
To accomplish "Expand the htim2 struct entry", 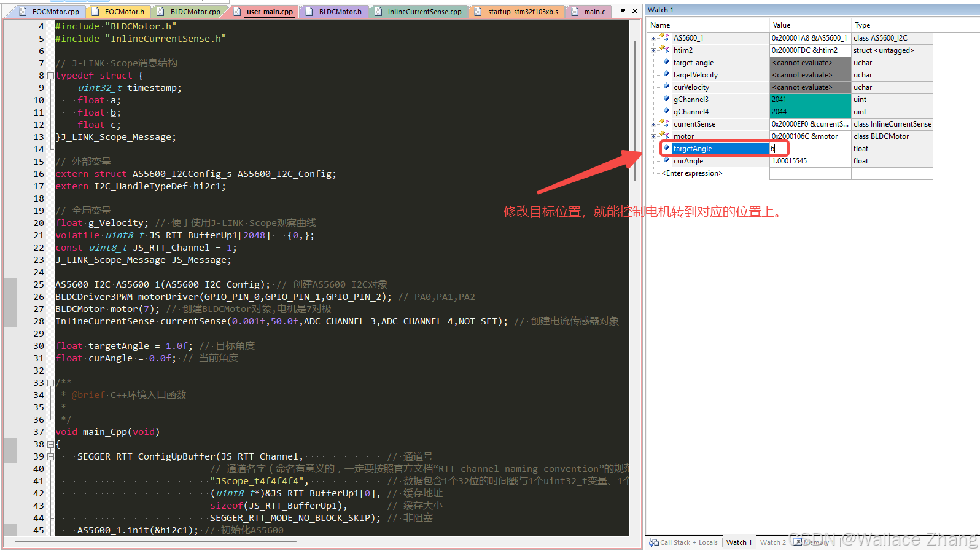I will click(x=653, y=50).
